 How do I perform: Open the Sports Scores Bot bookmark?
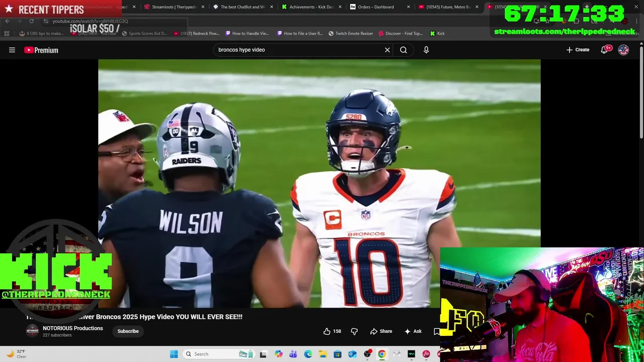[144, 33]
